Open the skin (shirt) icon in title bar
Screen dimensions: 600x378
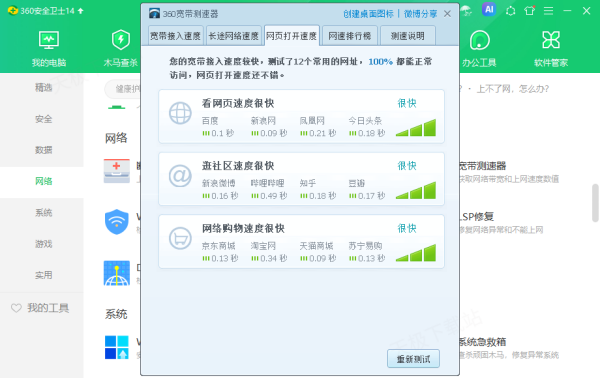(530, 11)
